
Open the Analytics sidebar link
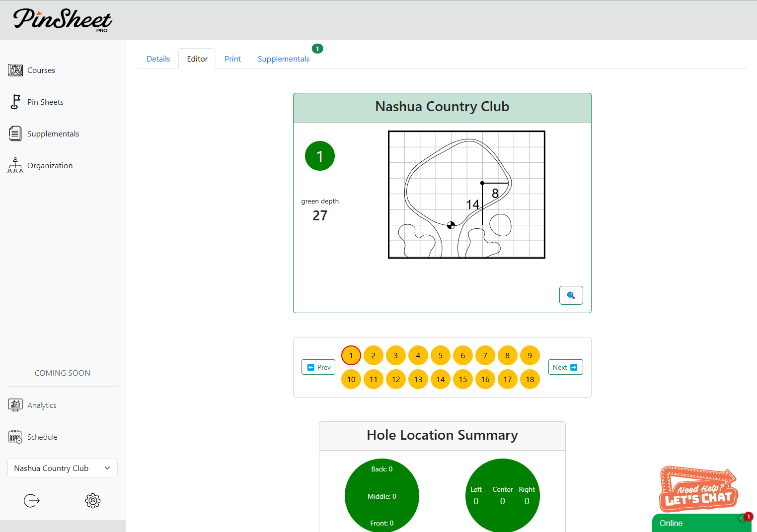pyautogui.click(x=42, y=405)
